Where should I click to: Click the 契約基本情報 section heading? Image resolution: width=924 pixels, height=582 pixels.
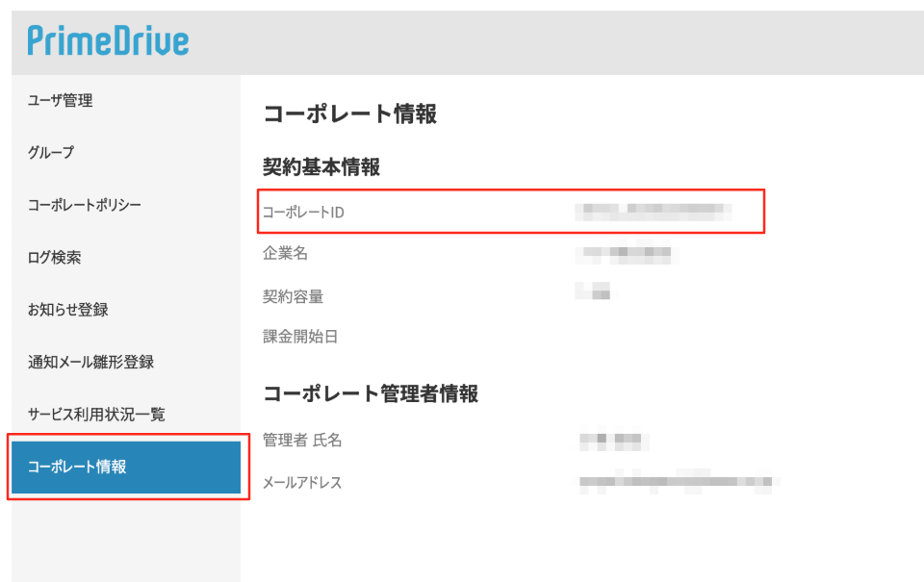pyautogui.click(x=321, y=167)
